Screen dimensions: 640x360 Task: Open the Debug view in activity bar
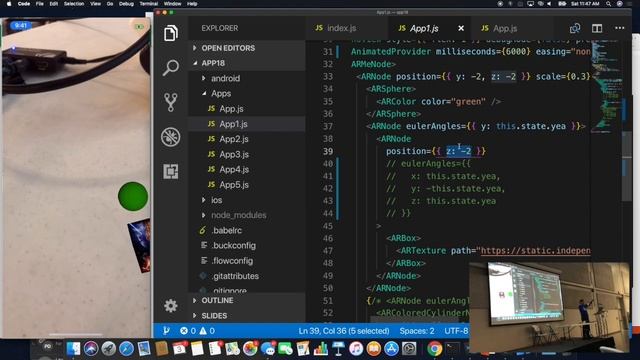171,137
